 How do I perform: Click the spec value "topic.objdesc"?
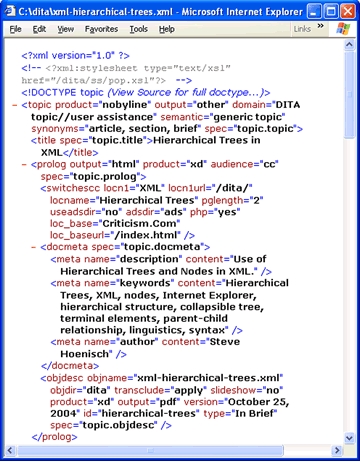[118, 425]
